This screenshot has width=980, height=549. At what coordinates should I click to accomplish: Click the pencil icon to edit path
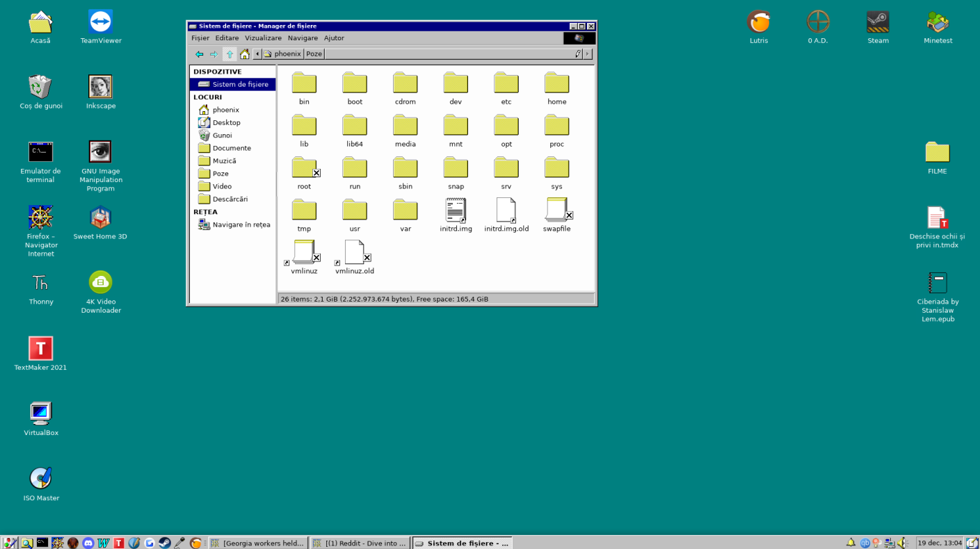pyautogui.click(x=578, y=54)
